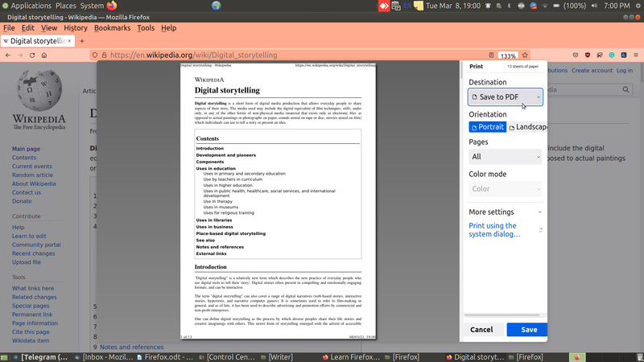Click the Wikipedia globe logo
Screen dimensions: 644x362
coord(39,90)
